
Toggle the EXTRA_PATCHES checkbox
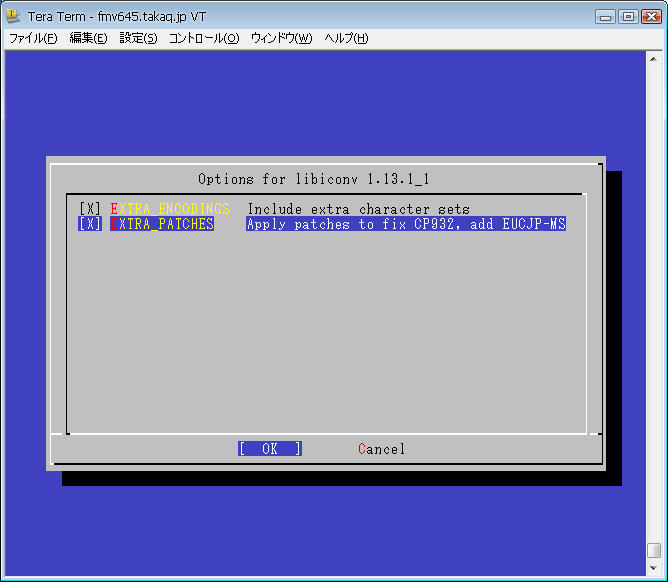pyautogui.click(x=90, y=224)
